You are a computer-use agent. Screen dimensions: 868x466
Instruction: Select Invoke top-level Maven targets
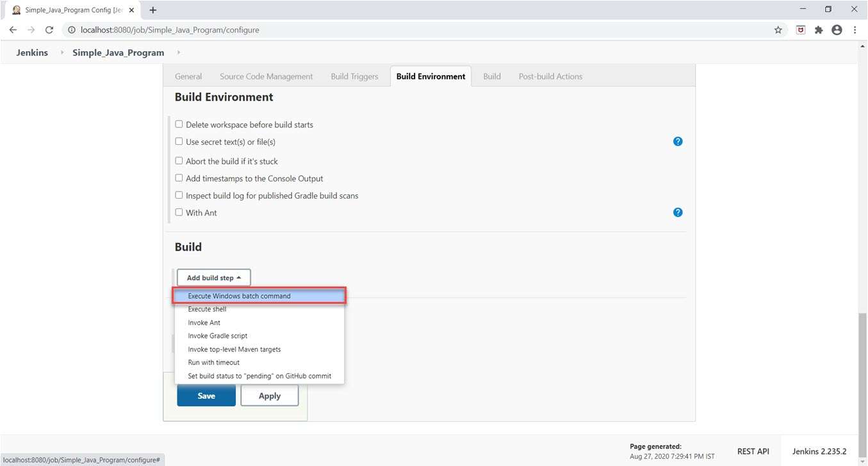click(x=259, y=349)
